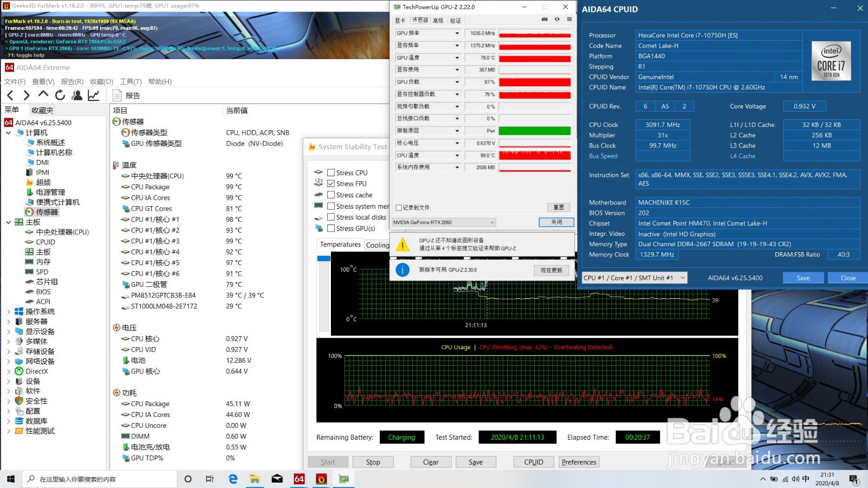This screenshot has height=488, width=868.
Task: Open 帮助(H) menu in AIDA64
Action: (159, 82)
